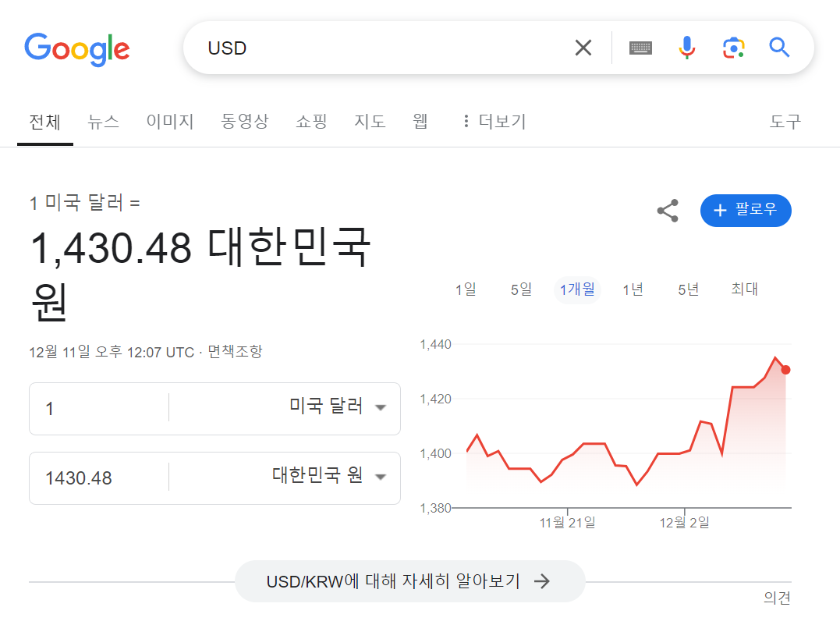The height and width of the screenshot is (639, 840).
Task: Click the 팔로우 follow button
Action: click(x=746, y=210)
